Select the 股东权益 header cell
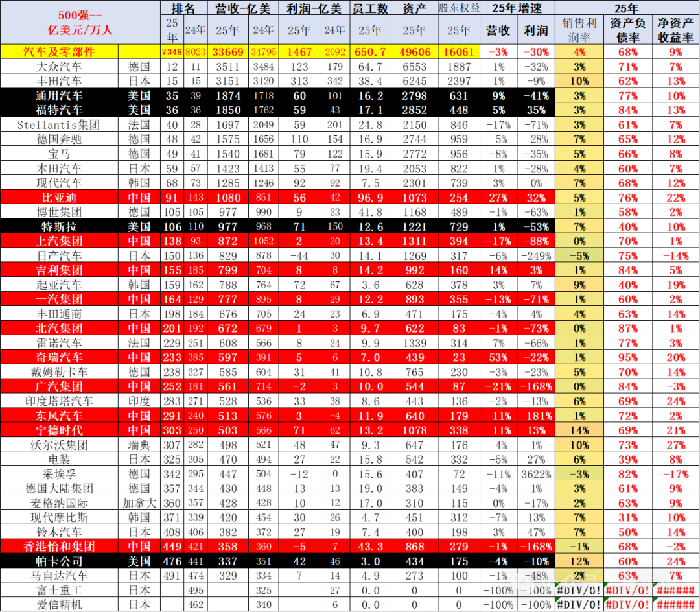Viewport: 700px width, 612px height. [x=459, y=8]
